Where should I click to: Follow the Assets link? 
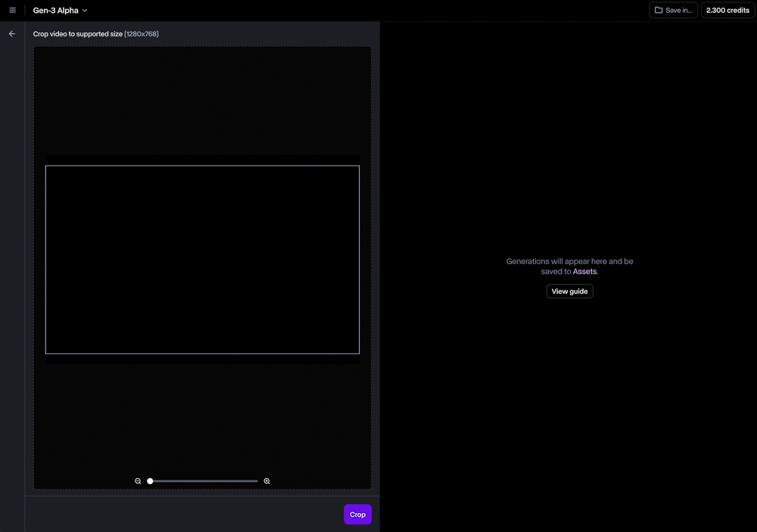coord(584,272)
